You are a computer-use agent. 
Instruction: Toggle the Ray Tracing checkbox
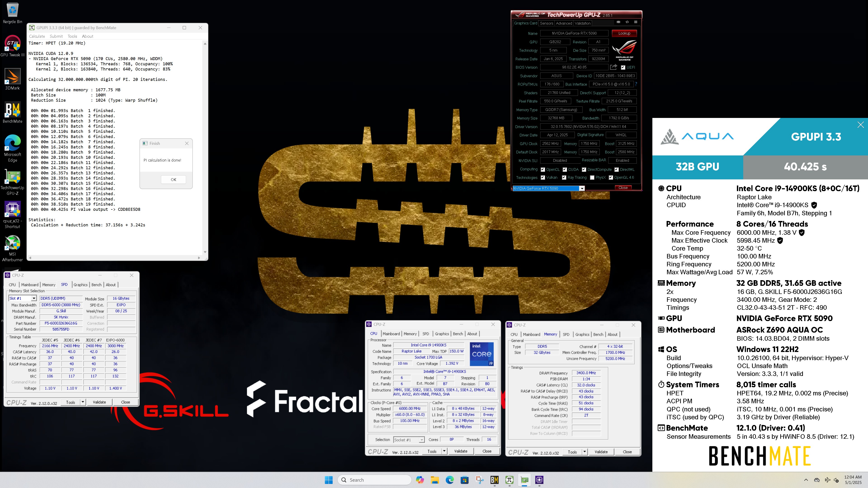click(x=564, y=178)
